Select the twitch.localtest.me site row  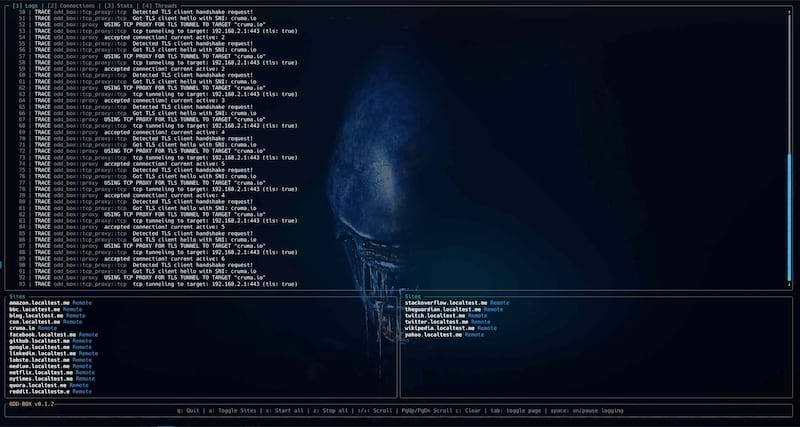pyautogui.click(x=446, y=316)
